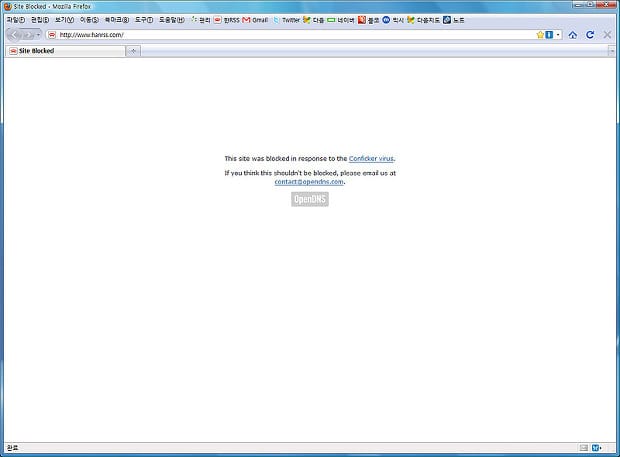Screen dimensions: 620x457
Task: Open the Gmail bookmark
Action: (x=255, y=20)
